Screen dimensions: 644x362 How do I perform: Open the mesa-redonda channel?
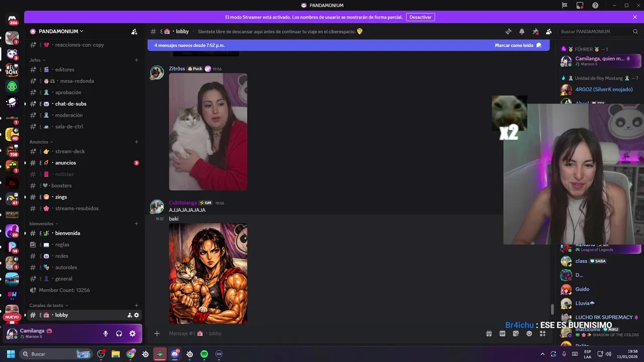point(85,81)
